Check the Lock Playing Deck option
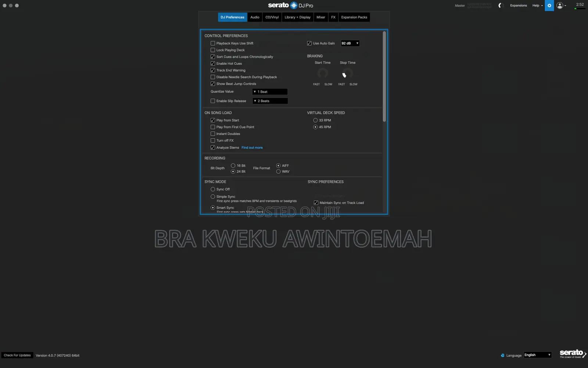Screen dimensions: 588x368 coord(213,50)
